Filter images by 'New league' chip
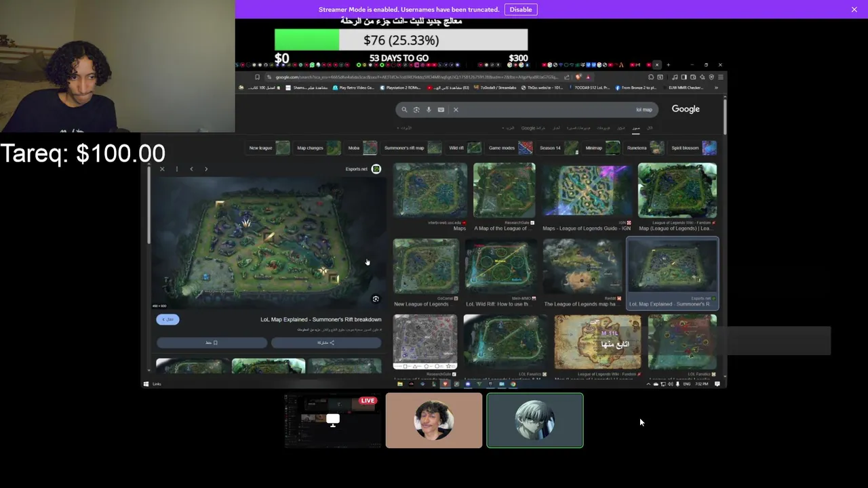 pos(269,148)
